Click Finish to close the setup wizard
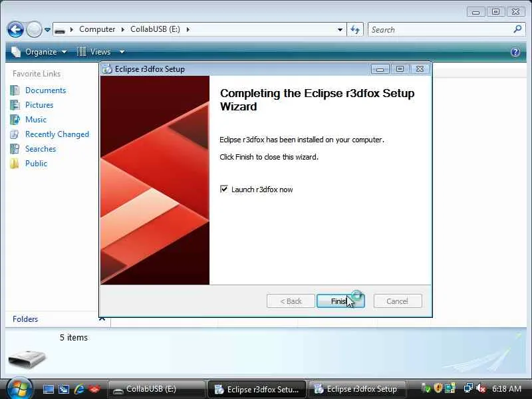Screen dimensions: 532x399 (340, 301)
